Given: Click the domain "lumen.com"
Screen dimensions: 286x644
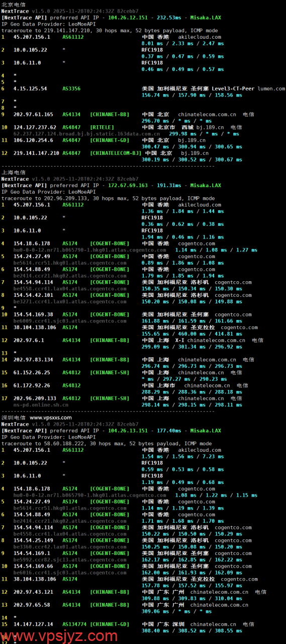Looking at the screenshot, I should [271, 89].
